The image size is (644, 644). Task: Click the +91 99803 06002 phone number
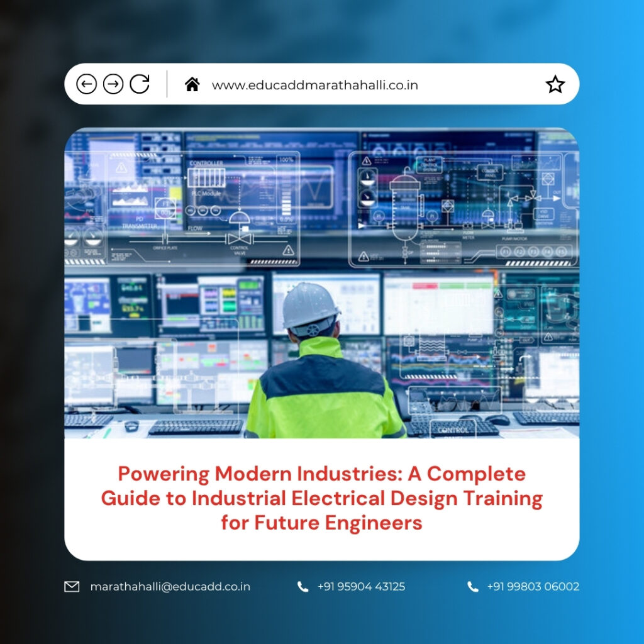coord(533,587)
